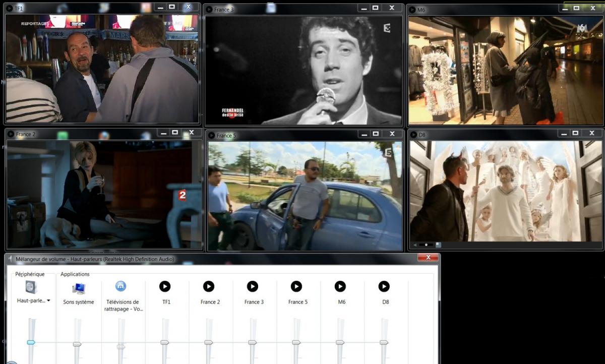Viewport: 605px width, 364px height.
Task: Click the France 2 app icon in the volume mixer
Action: tap(209, 286)
